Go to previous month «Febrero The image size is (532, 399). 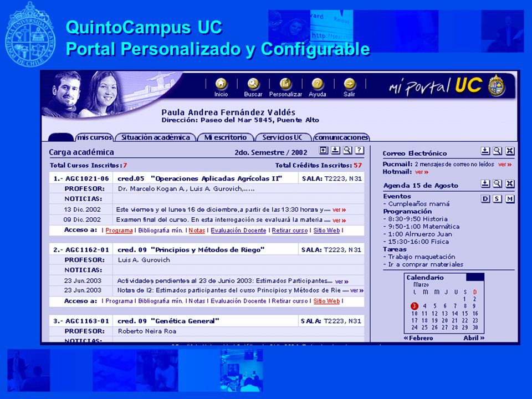click(418, 338)
